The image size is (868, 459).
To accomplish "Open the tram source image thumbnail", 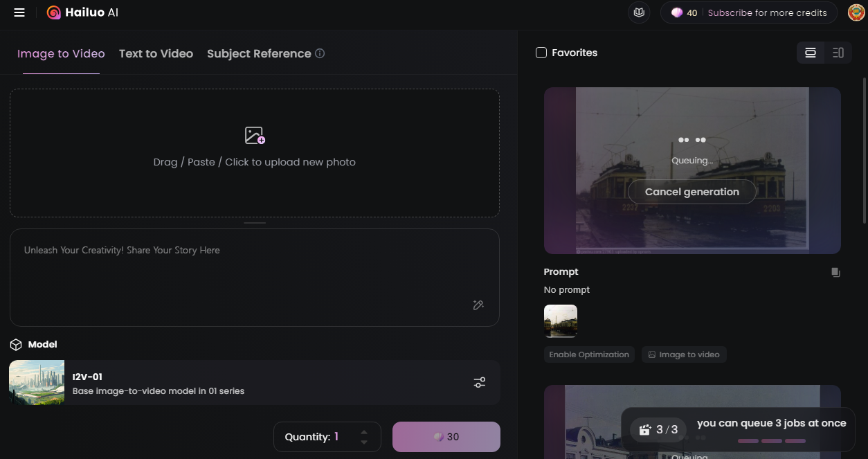I will point(561,321).
